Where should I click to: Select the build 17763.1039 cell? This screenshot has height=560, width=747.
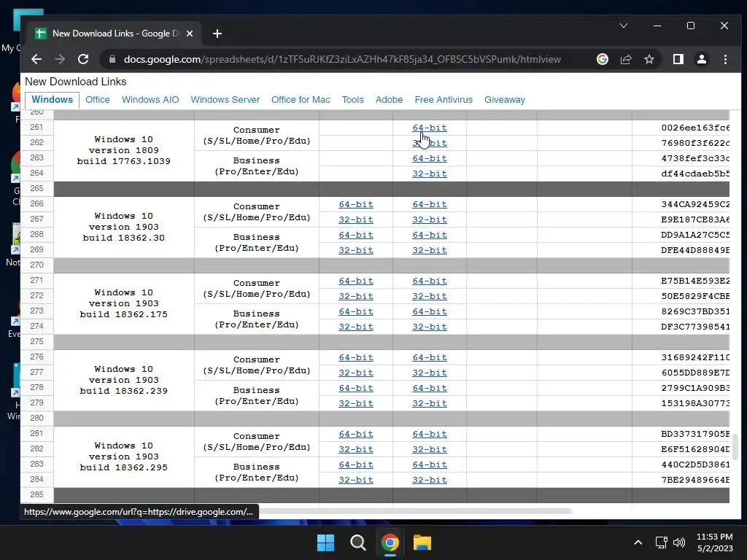tap(124, 150)
